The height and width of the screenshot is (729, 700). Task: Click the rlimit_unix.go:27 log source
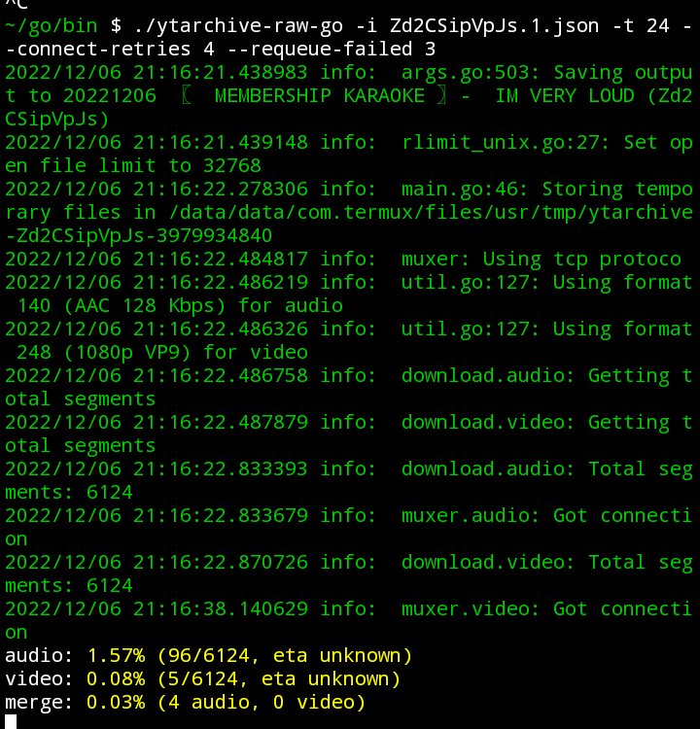506,143
